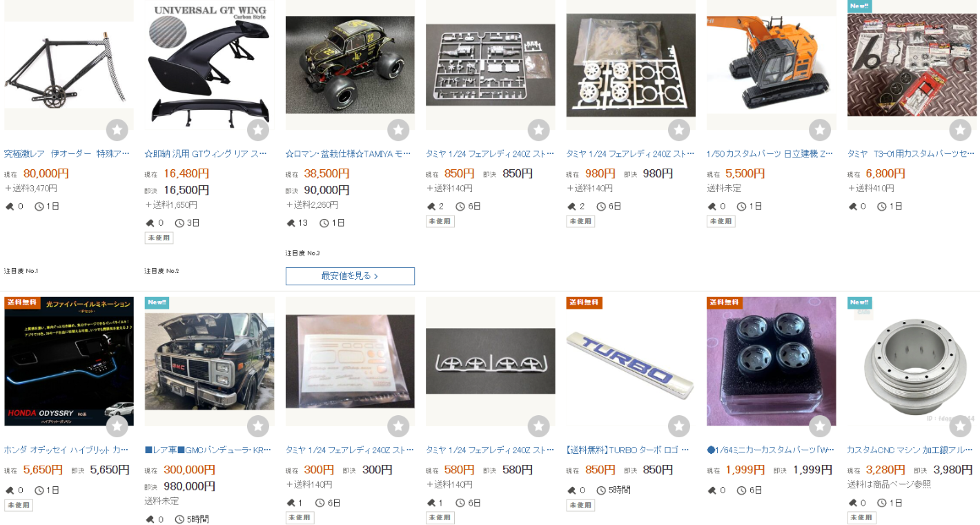Open the ■レア車■GMCバンデューラ listing link

[208, 450]
